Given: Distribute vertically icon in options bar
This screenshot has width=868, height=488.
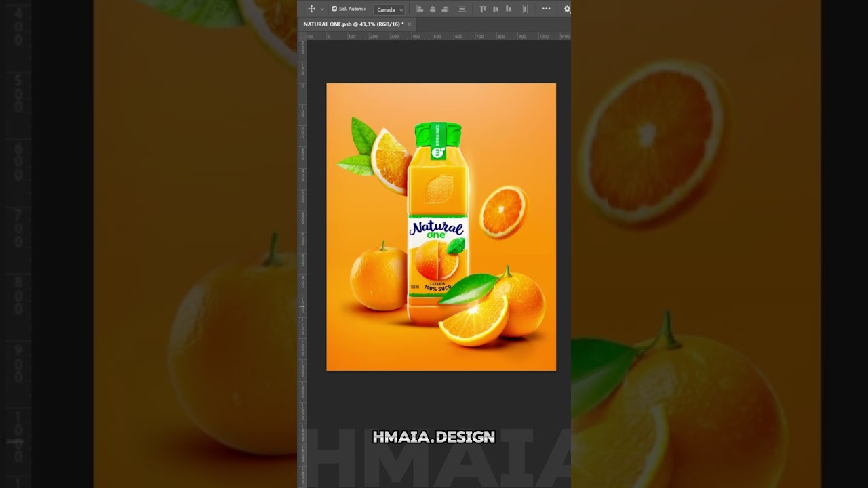Looking at the screenshot, I should pos(462,9).
